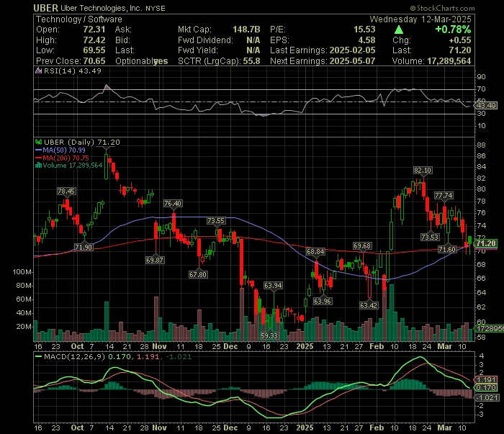Click the 68.84 price peak label
Viewport: 504px width, 434px height.
point(315,251)
